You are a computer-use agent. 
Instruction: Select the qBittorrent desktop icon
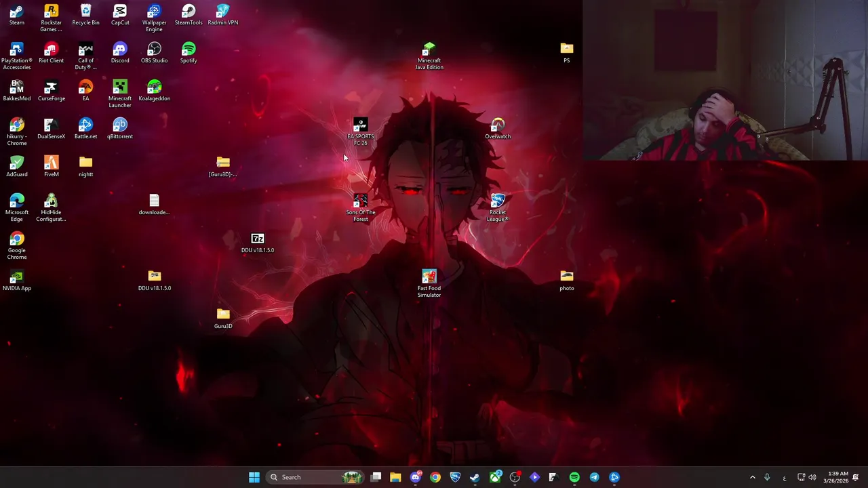120,129
